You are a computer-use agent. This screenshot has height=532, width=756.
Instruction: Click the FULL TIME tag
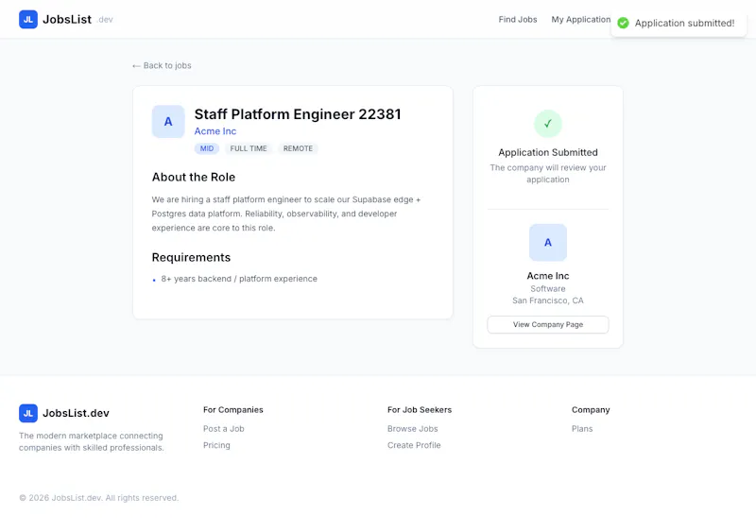tap(249, 148)
